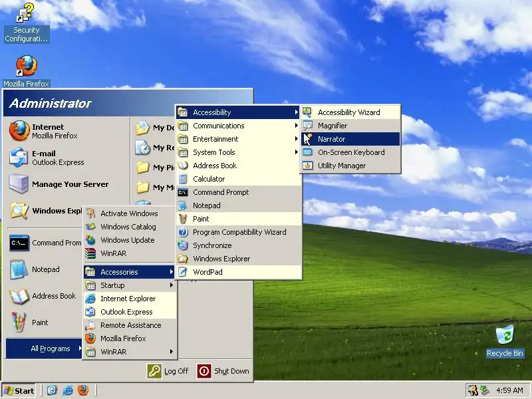Screen dimensions: 532x399
Task: Expand All Programs
Action: pos(44,348)
